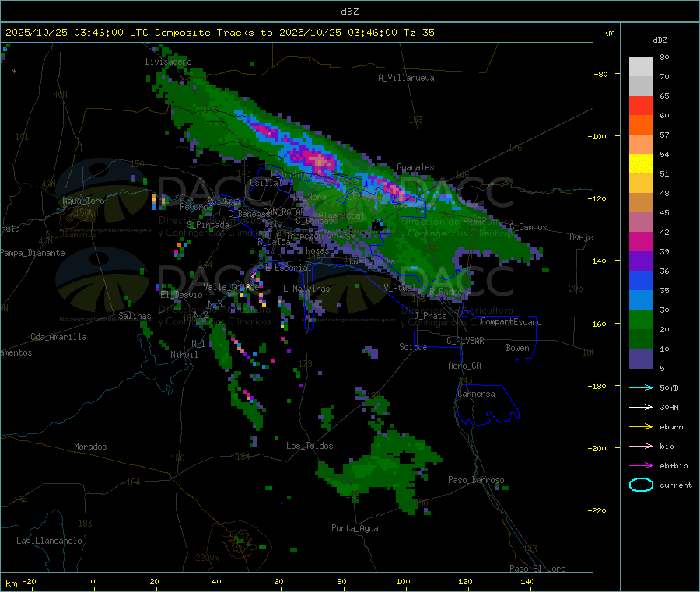
Task: Click the 54 dBZ yellow swatch
Action: pos(641,164)
